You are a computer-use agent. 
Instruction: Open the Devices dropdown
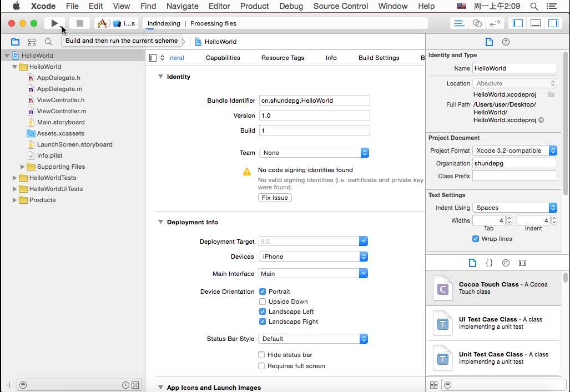click(x=314, y=257)
